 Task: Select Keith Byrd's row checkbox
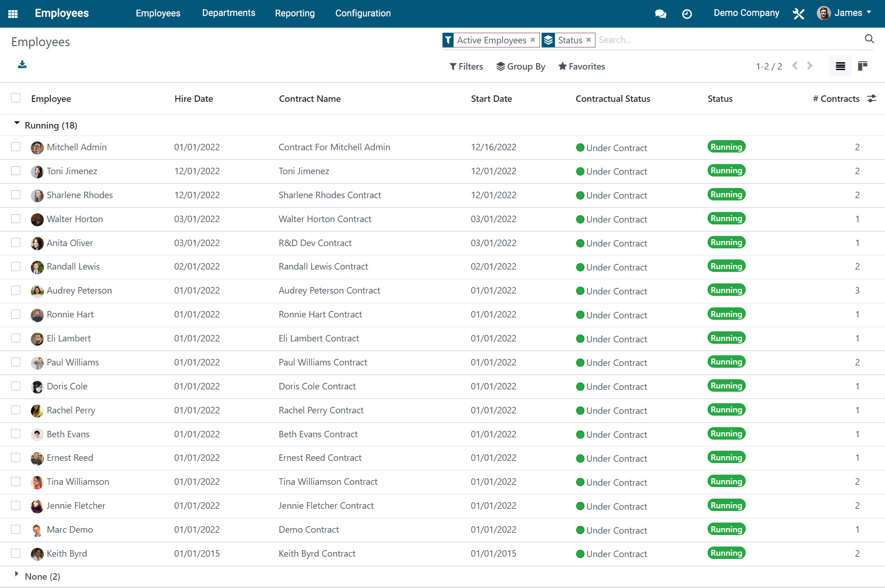pos(16,553)
